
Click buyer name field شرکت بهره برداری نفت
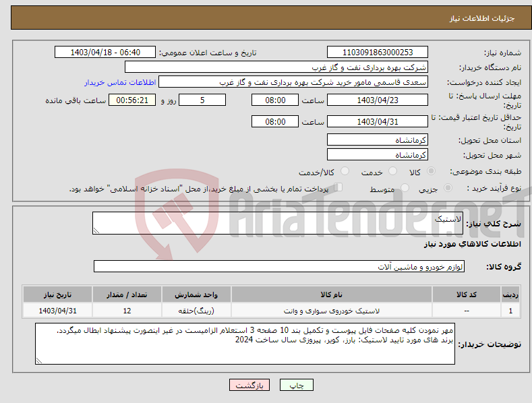click(x=276, y=67)
